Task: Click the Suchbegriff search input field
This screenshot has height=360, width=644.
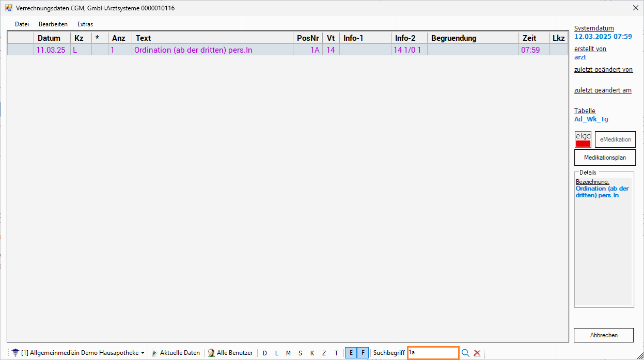Action: click(433, 353)
